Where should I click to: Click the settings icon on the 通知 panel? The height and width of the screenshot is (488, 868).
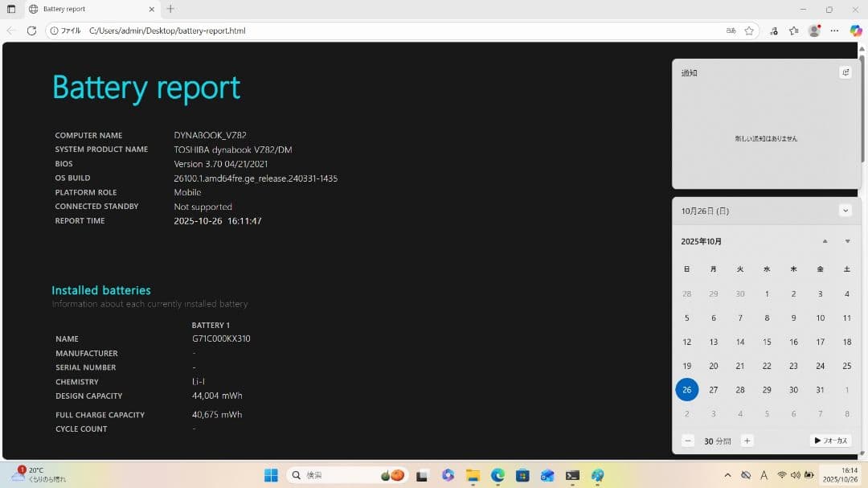(x=845, y=72)
